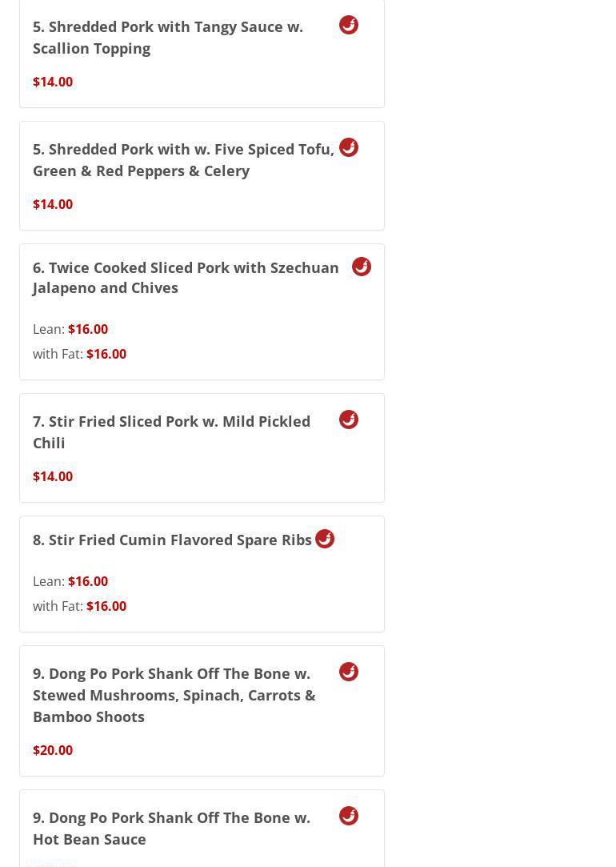Choose Lean option for Cumin Spare Ribs

pos(70,581)
